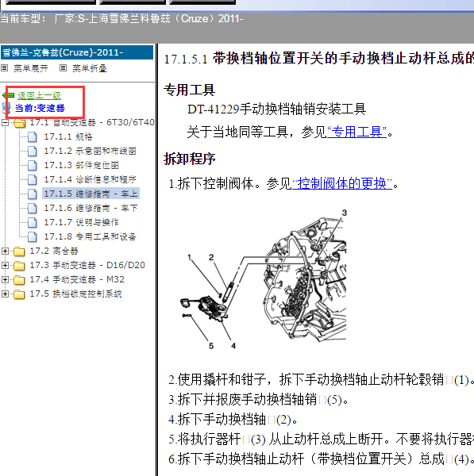Select the 17.1 自动变速器 - 6T30/6T40 label
The width and height of the screenshot is (474, 476).
point(92,123)
